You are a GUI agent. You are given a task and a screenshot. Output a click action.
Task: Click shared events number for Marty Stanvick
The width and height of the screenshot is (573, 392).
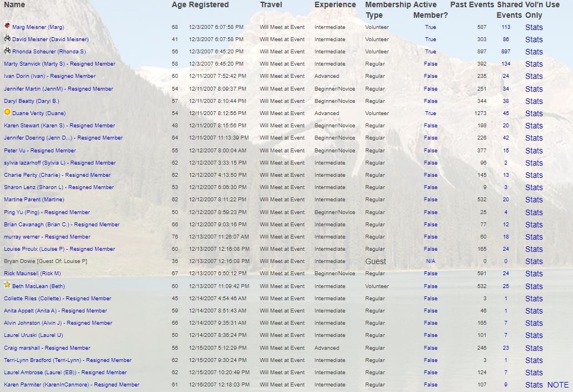[506, 64]
